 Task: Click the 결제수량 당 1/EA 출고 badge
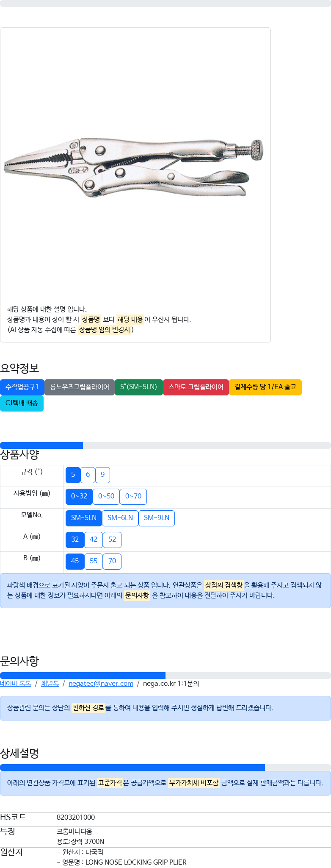(x=265, y=387)
